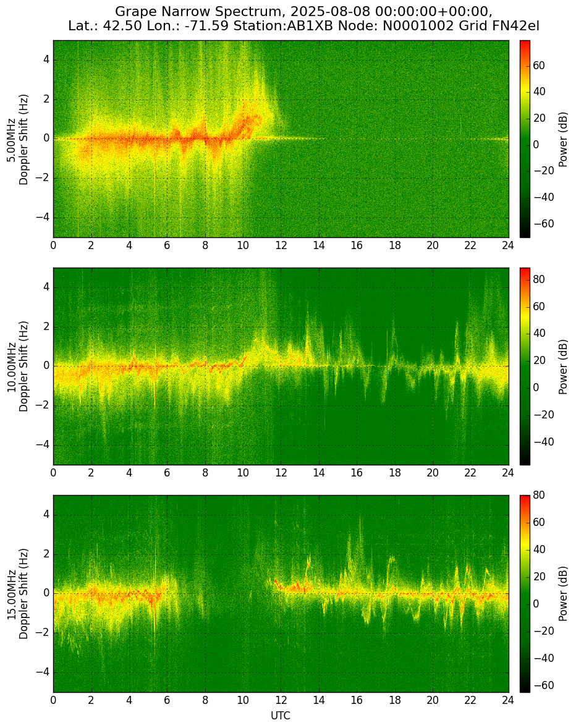576x728 pixels.
Task: Click the 18 UTC tick label under 10 MHz plot
Action: click(394, 473)
